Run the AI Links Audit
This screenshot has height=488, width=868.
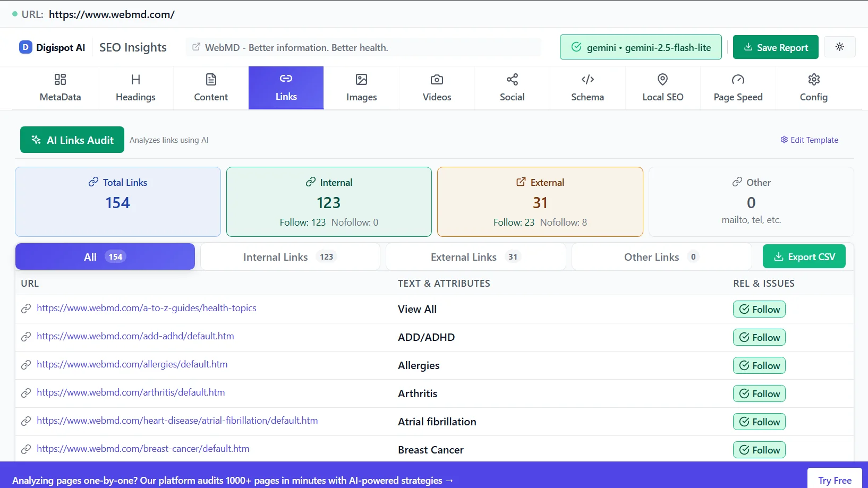(72, 140)
